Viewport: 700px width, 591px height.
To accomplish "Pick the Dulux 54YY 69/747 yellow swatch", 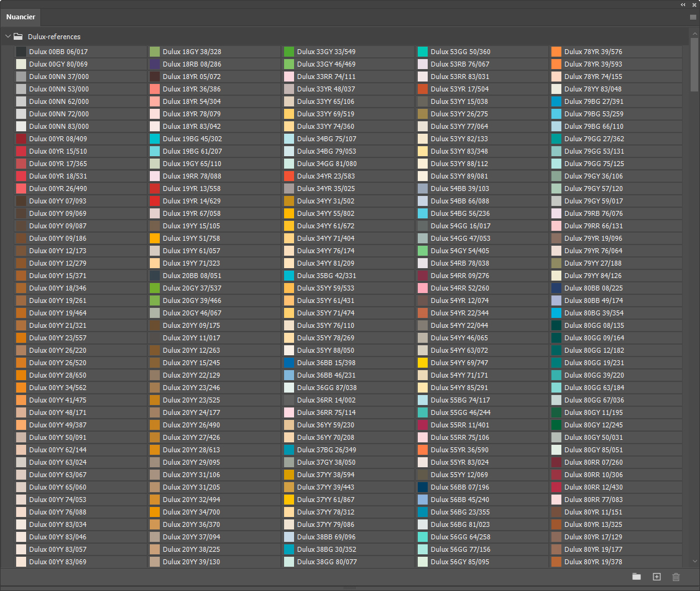I will pyautogui.click(x=423, y=363).
